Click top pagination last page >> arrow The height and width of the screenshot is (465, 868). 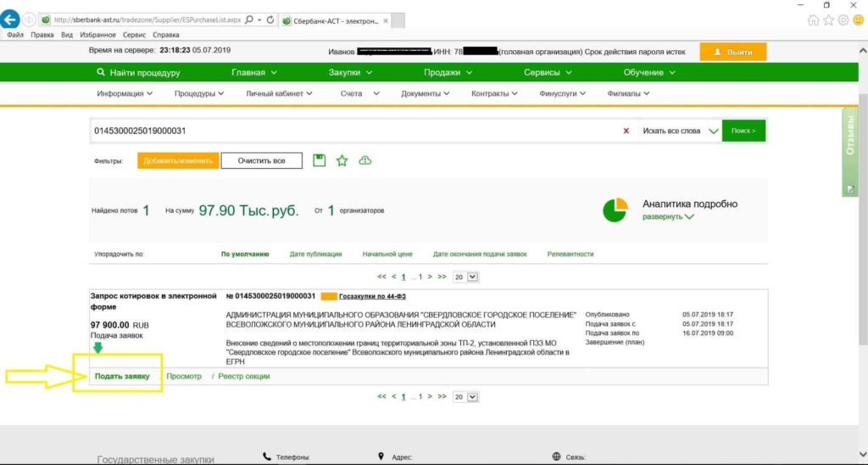(x=442, y=277)
